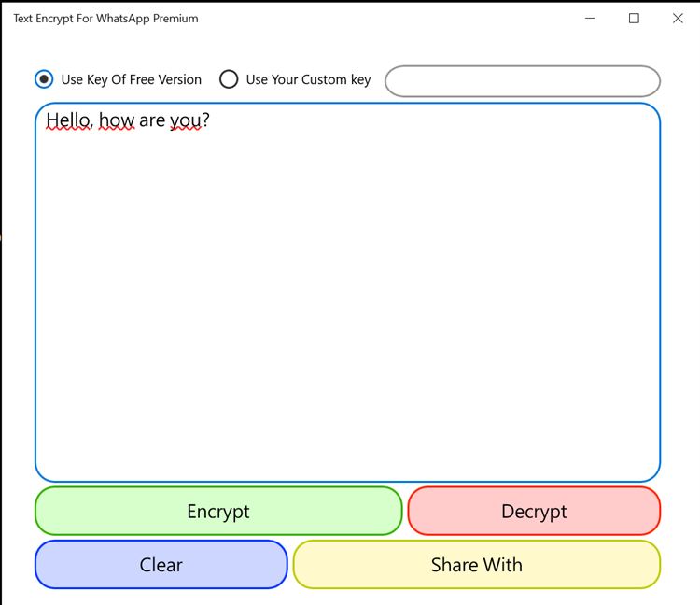Click the "Text Encrypt For WhatsApp Premium" window title
Screen dimensions: 700x605
(105, 18)
